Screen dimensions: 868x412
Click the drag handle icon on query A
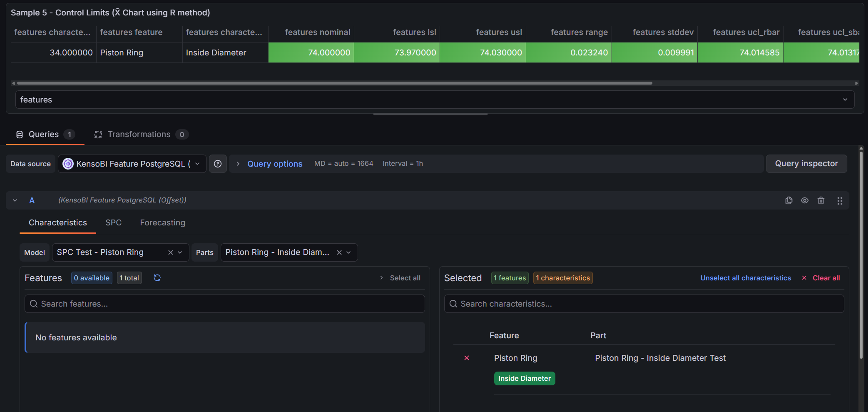click(840, 200)
